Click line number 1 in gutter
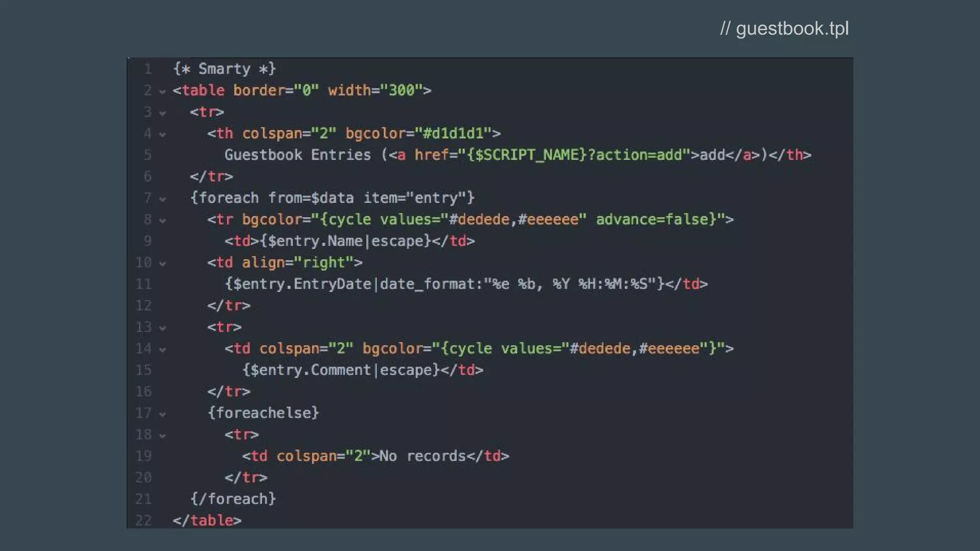 147,69
